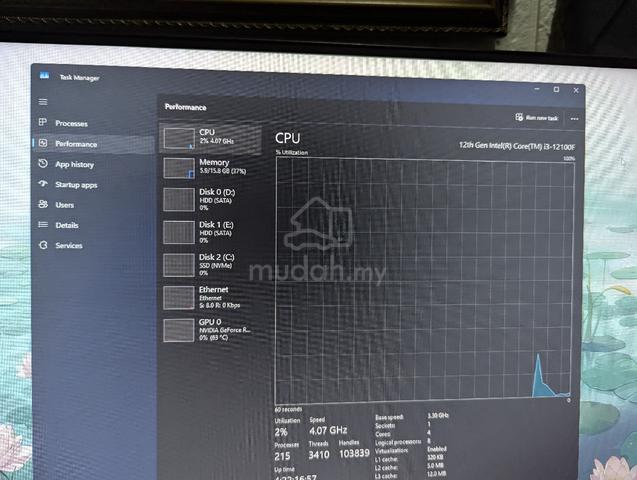Image resolution: width=637 pixels, height=480 pixels.
Task: Click the Performance sidebar icon
Action: click(43, 143)
